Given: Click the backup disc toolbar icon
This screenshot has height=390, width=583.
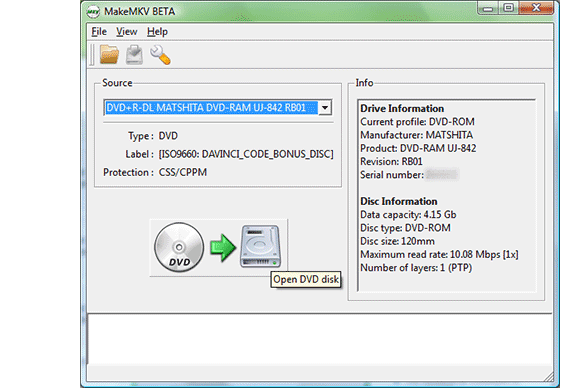Looking at the screenshot, I should coord(134,55).
